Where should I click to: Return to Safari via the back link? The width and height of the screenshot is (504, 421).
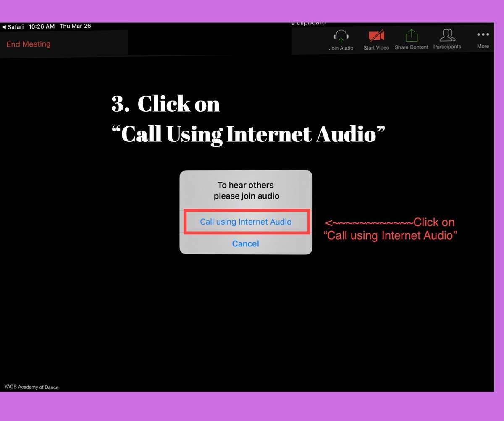[13, 26]
